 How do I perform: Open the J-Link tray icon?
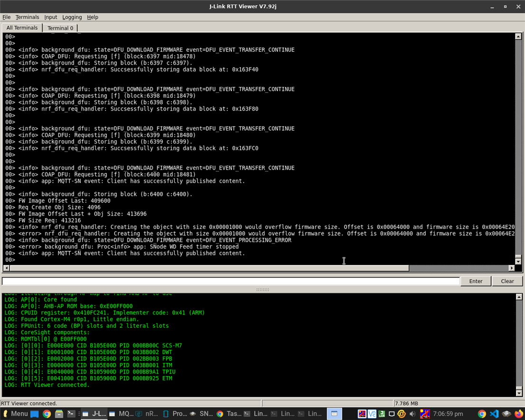pos(382,414)
